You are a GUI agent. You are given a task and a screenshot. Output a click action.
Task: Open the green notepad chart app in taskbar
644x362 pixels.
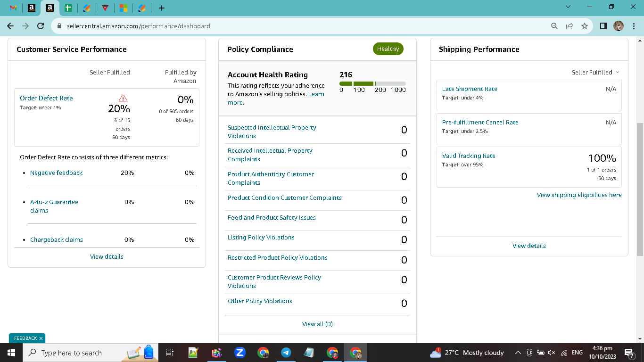point(193,353)
